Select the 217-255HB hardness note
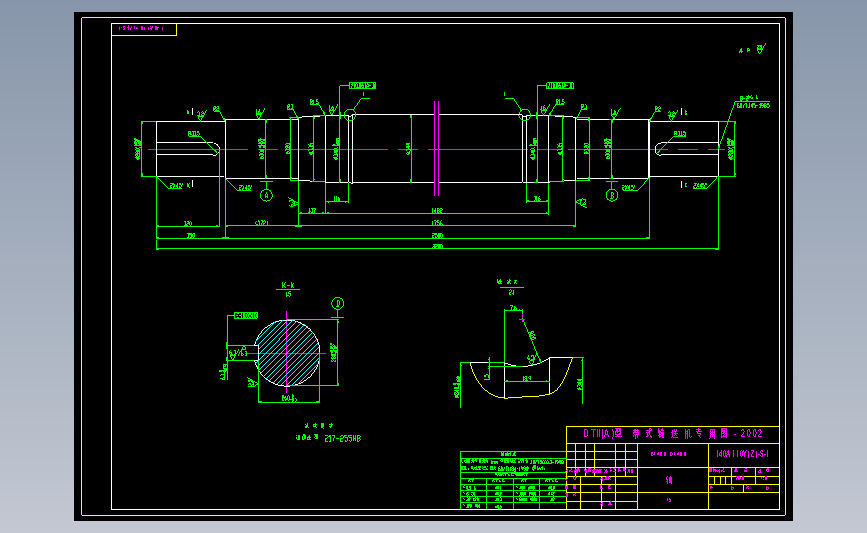 coord(342,438)
